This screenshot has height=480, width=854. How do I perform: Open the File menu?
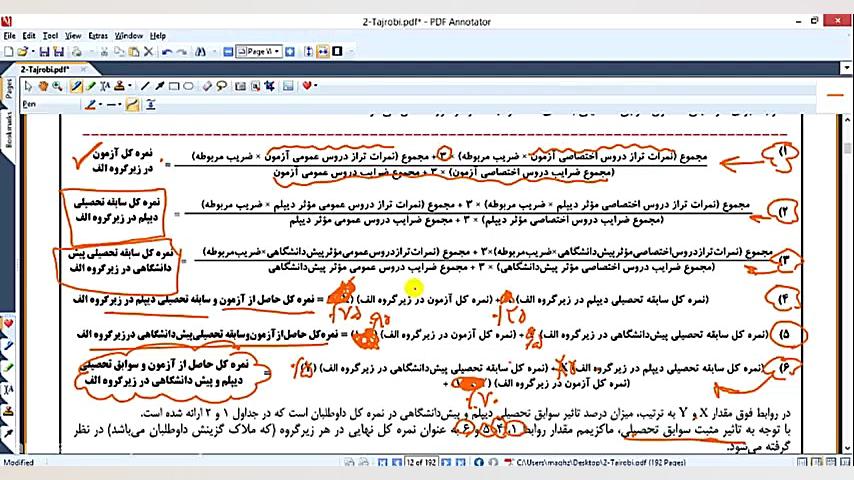(9, 36)
